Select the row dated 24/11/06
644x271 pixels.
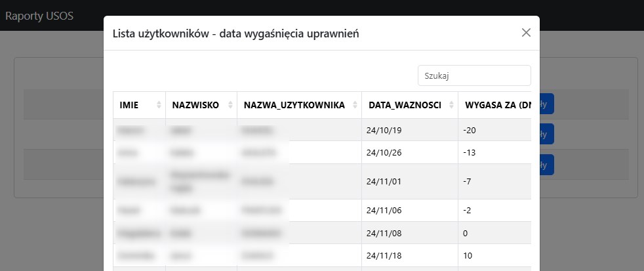click(322, 211)
